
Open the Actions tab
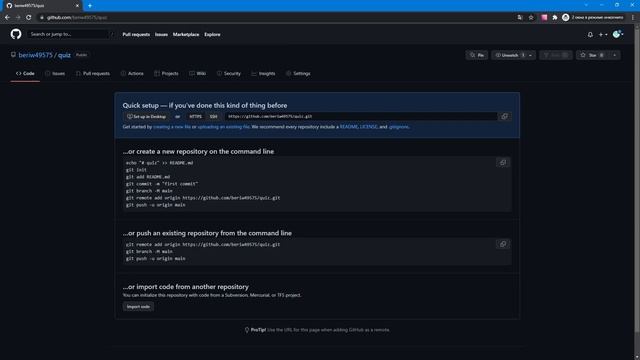pos(132,73)
